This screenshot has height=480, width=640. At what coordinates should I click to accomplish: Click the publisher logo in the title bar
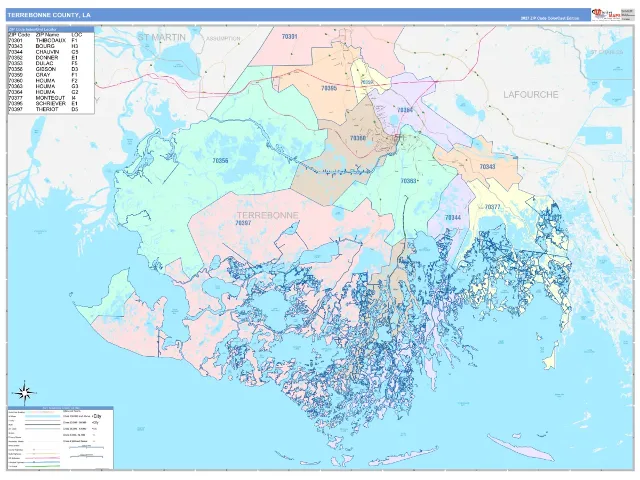(606, 15)
